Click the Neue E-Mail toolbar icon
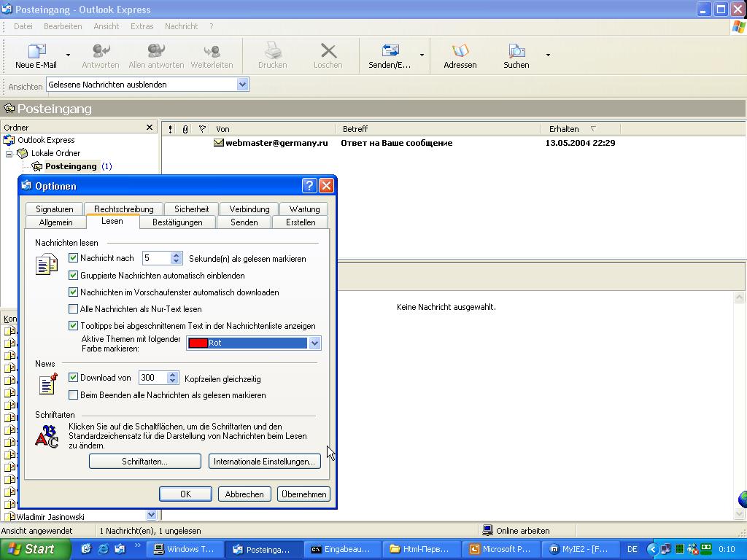Screen dimensions: 747x560 36,51
